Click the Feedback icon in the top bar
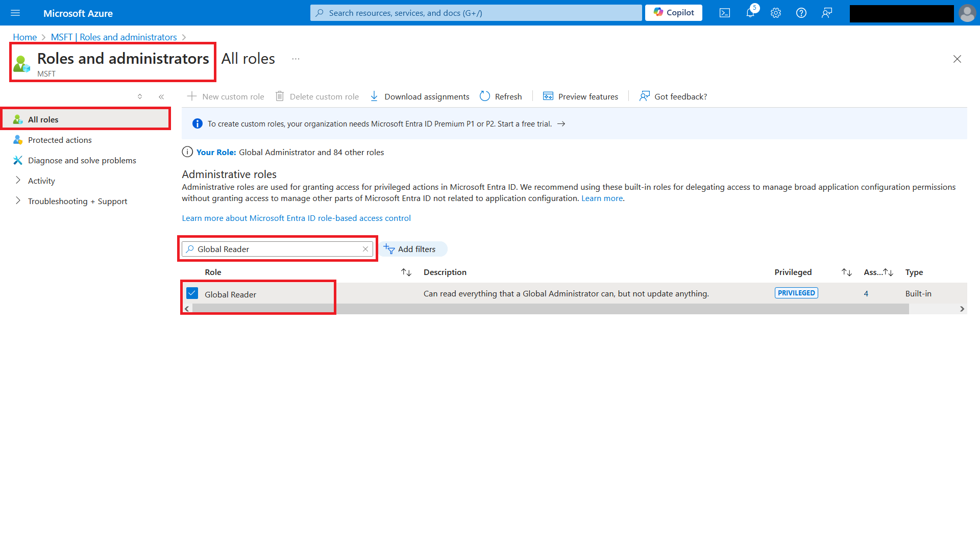 826,13
